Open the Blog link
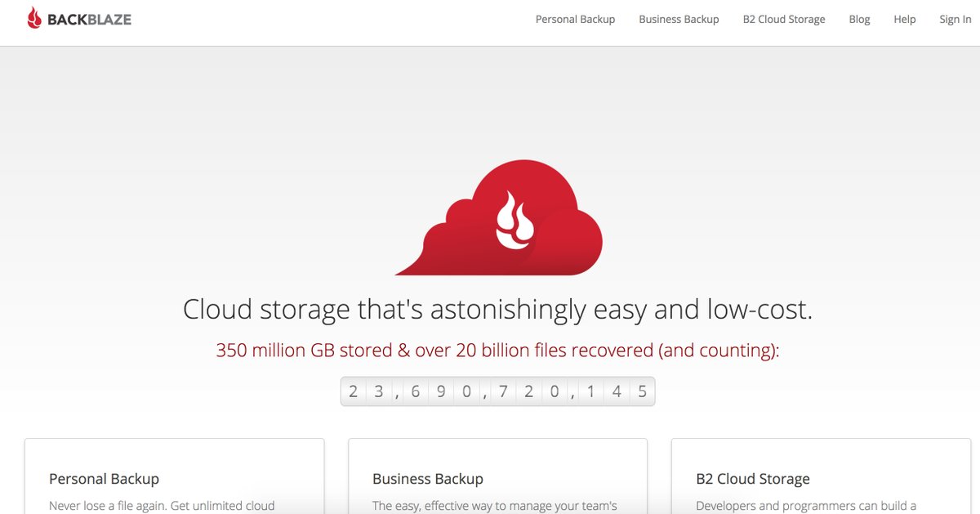This screenshot has width=980, height=514. [859, 20]
